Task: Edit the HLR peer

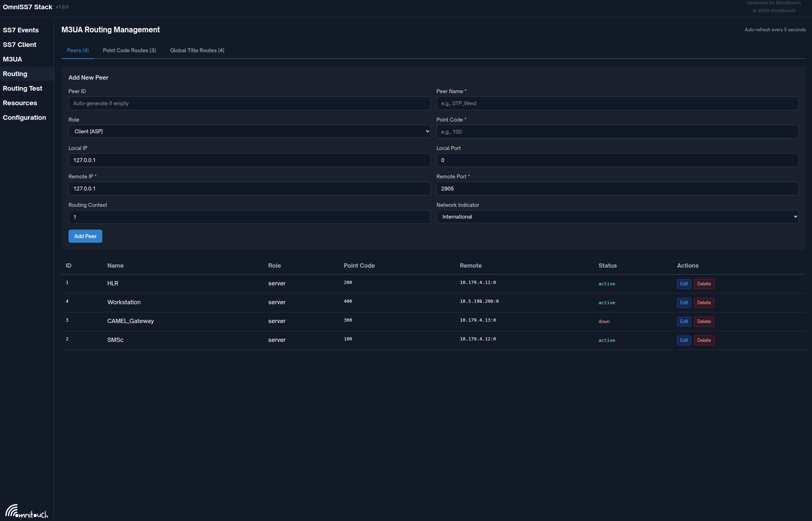Action: tap(683, 284)
